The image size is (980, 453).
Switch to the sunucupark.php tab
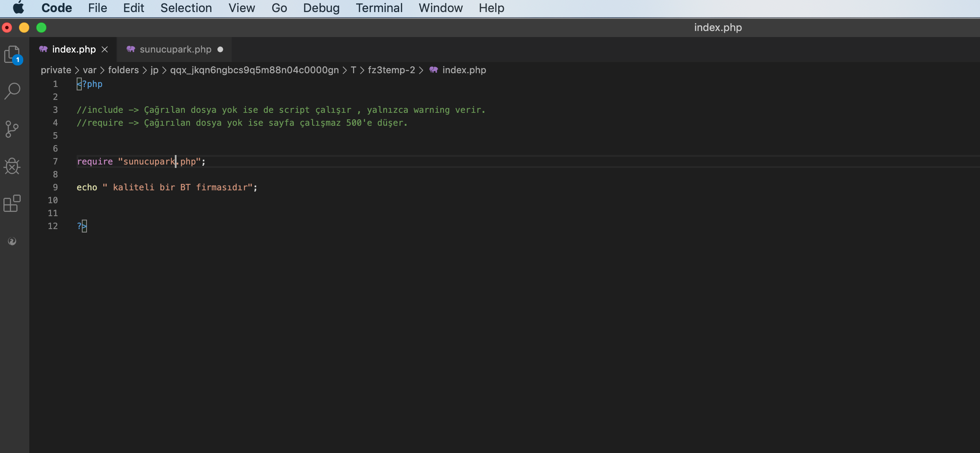[x=175, y=50]
